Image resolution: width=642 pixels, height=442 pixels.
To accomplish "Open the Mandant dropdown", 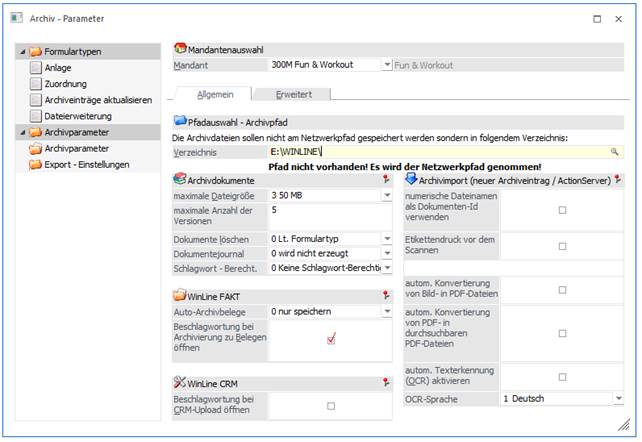I will pyautogui.click(x=387, y=64).
